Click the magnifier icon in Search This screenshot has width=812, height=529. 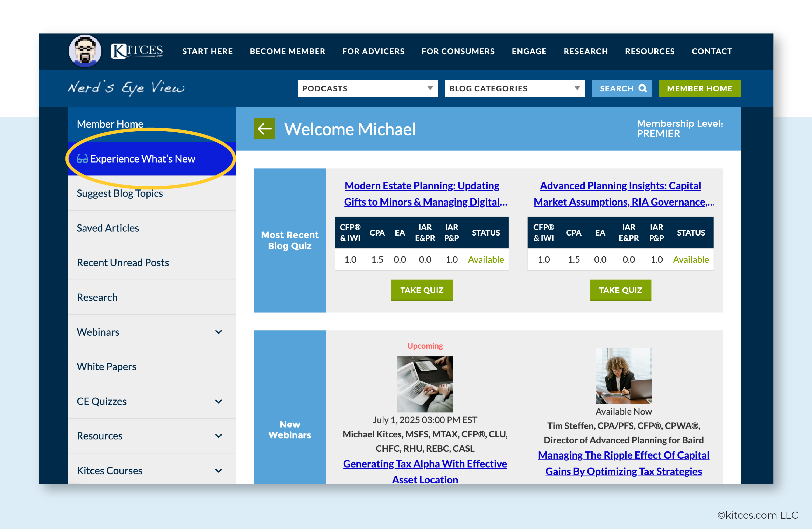point(643,88)
